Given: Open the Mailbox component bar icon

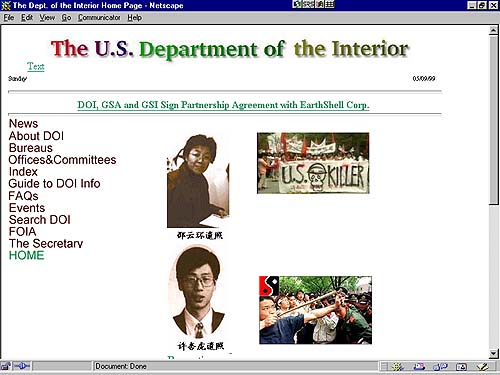Looking at the screenshot, I should click(x=419, y=367).
